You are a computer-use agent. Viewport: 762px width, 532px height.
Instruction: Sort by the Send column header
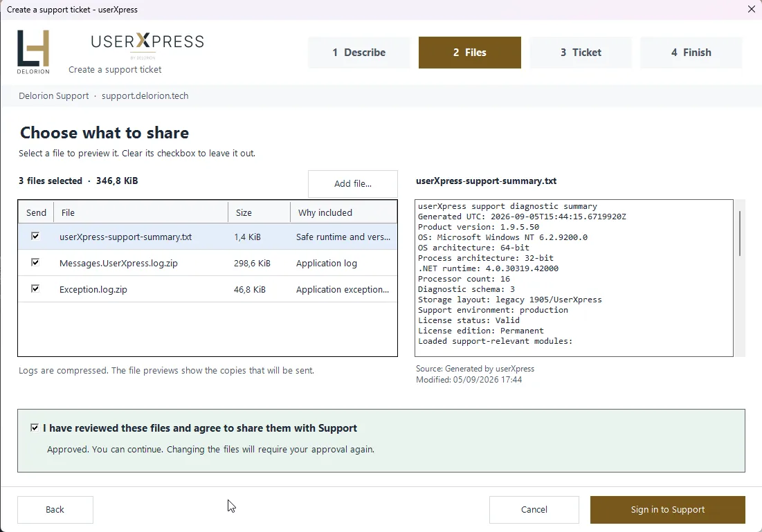pyautogui.click(x=36, y=212)
